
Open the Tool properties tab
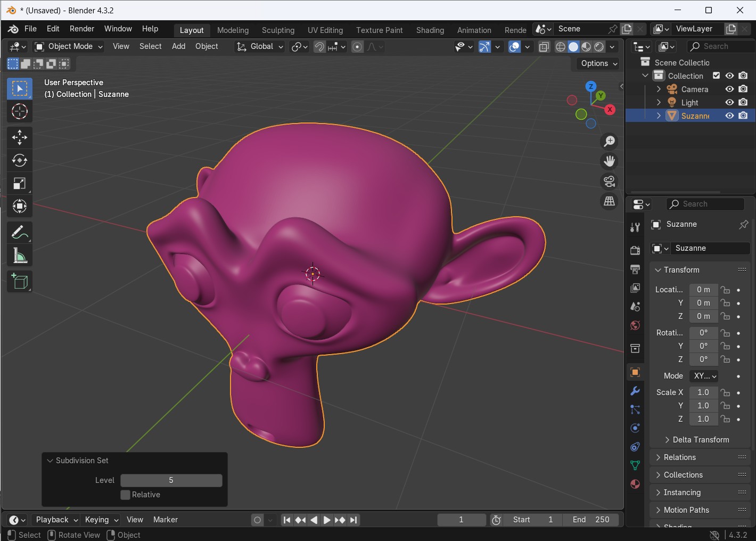click(x=635, y=227)
